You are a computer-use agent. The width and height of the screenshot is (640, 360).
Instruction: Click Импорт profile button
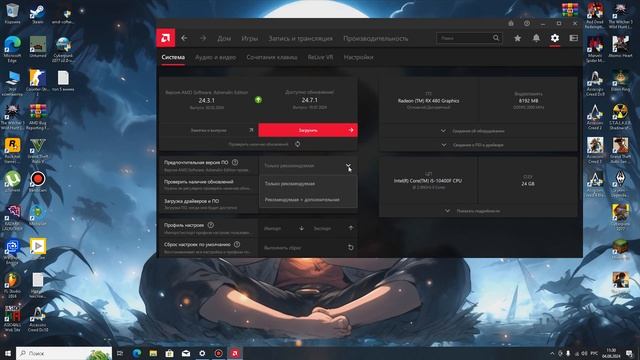coord(284,228)
